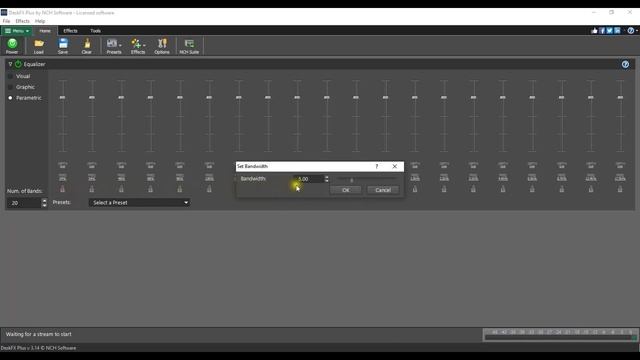Click the Bandwidth value field showing 5.00

pos(308,179)
